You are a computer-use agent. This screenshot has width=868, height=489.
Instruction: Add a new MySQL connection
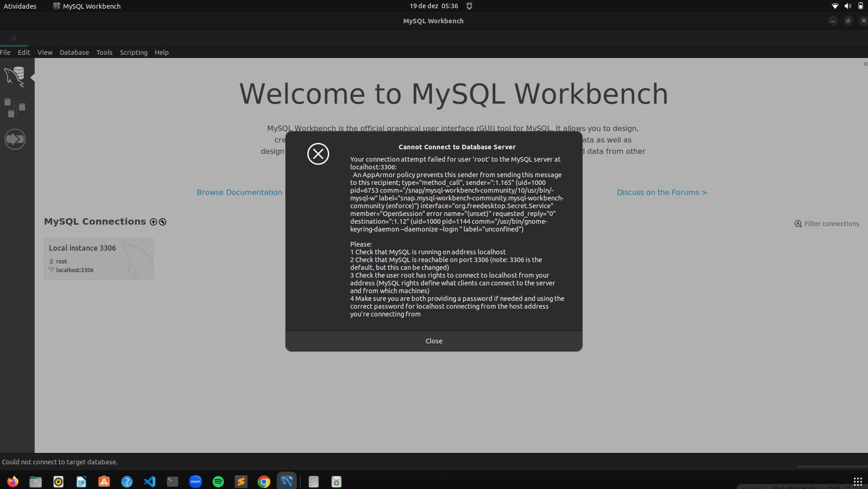(x=153, y=222)
